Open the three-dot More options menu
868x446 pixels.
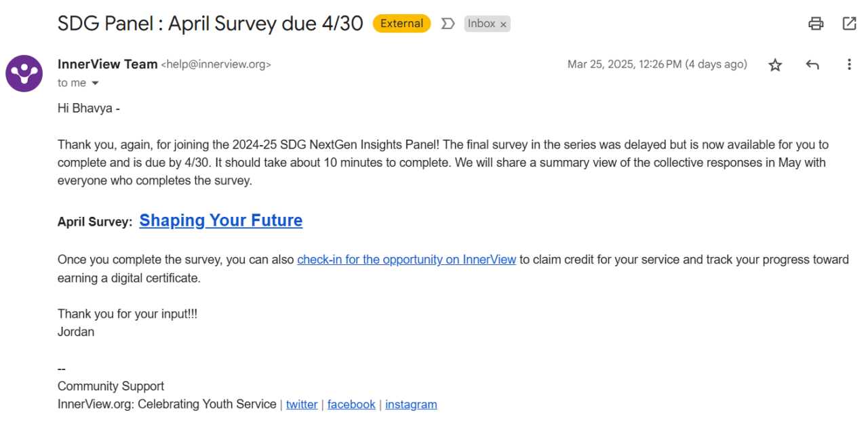[x=849, y=65]
